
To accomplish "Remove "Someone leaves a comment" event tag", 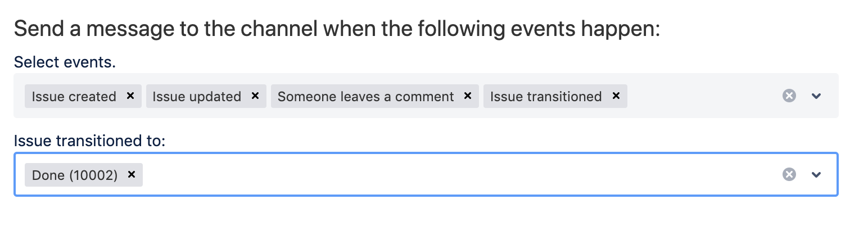I will click(467, 96).
